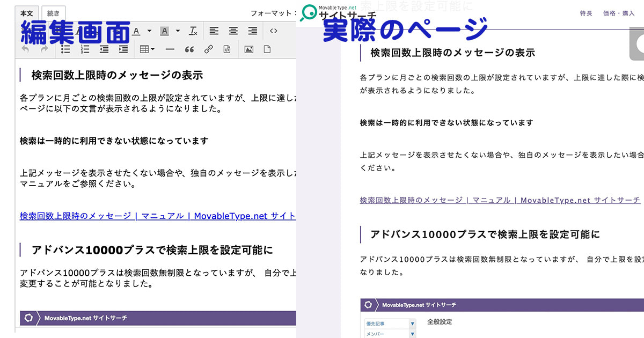Insert a bulleted list

point(65,49)
